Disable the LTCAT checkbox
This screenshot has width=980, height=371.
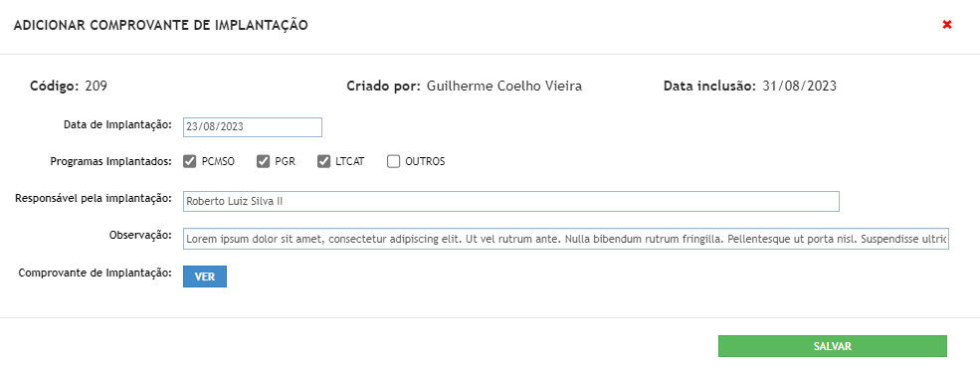coord(323,162)
